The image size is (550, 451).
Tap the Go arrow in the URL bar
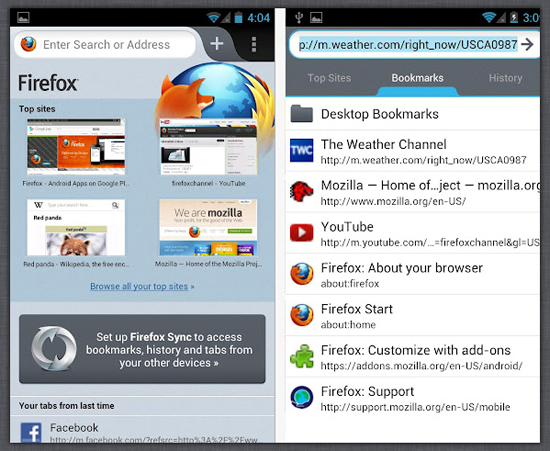(x=527, y=45)
